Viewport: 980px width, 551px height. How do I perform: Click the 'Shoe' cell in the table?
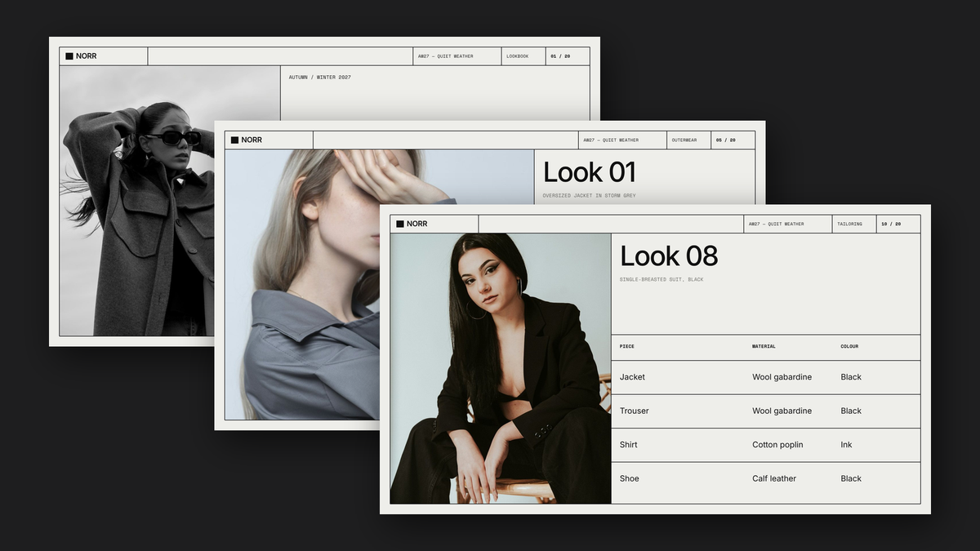630,479
